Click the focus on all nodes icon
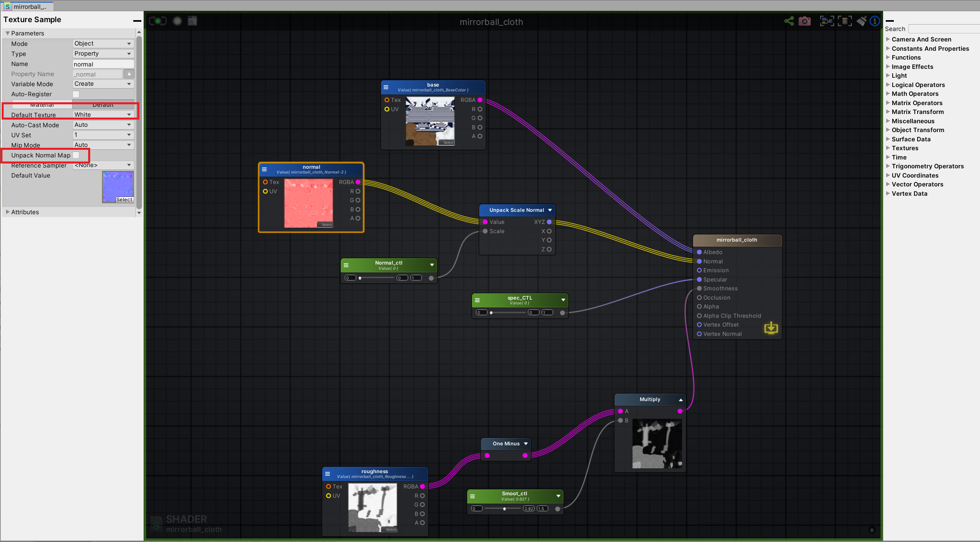The image size is (980, 542). [827, 21]
